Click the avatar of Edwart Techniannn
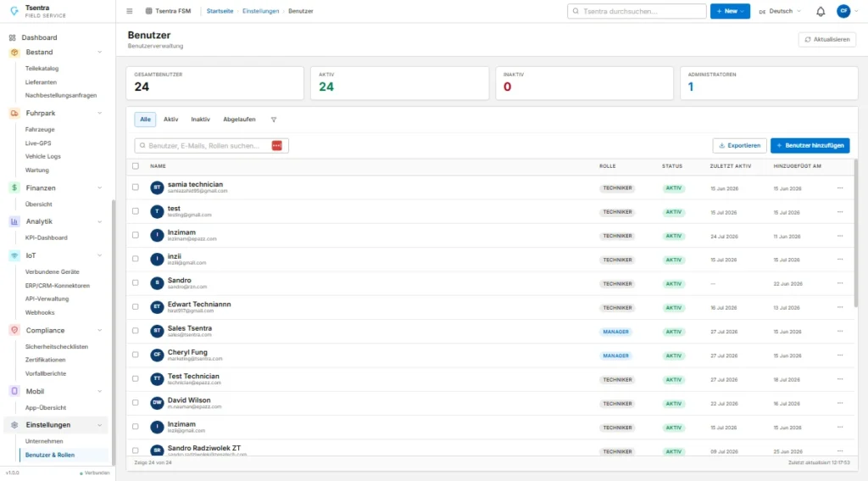 click(157, 307)
